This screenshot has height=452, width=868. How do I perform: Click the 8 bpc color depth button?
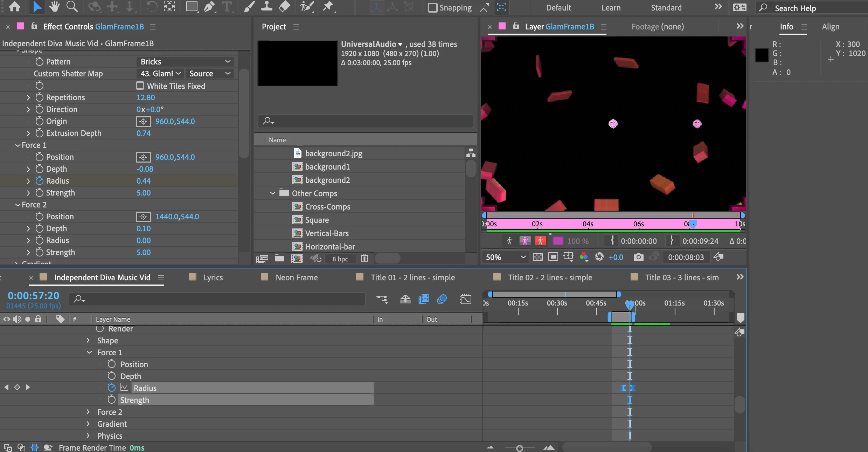pos(340,259)
